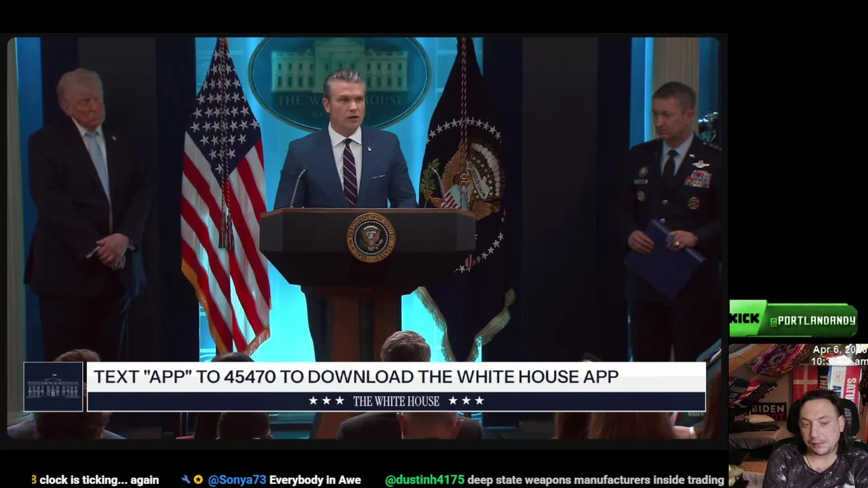
Task: Select the @dustinh4175 username in the chat ticker
Action: (x=425, y=480)
